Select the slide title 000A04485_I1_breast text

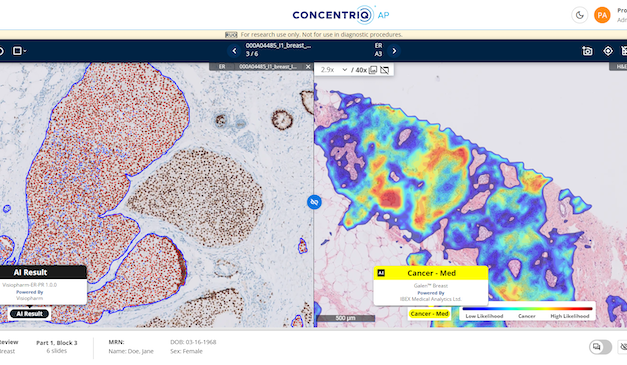[x=278, y=46]
